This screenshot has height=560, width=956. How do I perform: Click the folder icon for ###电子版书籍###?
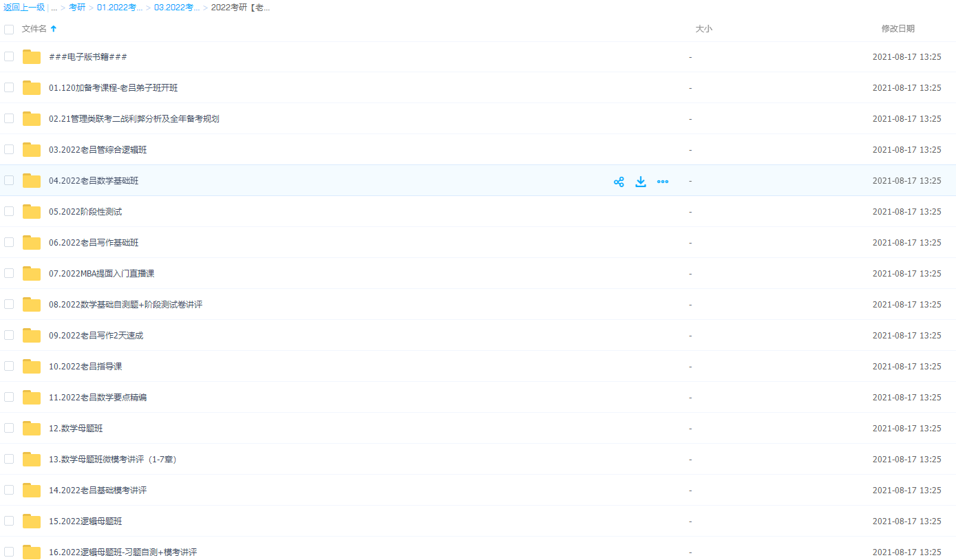[32, 57]
